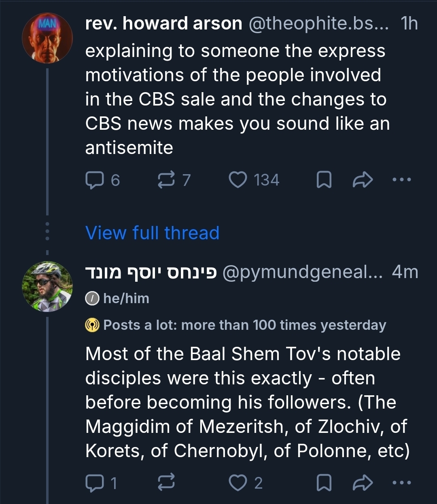Tap the 'Posts a lot' label badge

pyautogui.click(x=236, y=325)
